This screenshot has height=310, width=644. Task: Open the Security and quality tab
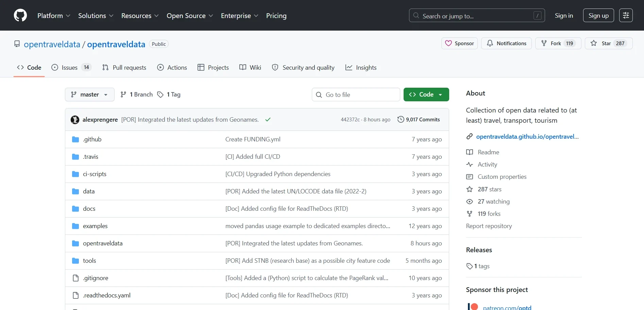tap(303, 68)
